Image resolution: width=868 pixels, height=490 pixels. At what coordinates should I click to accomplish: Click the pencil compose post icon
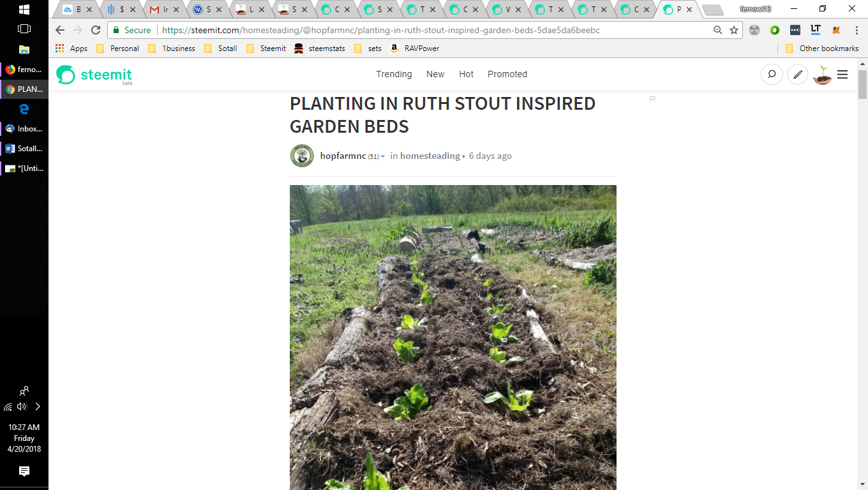click(x=798, y=75)
